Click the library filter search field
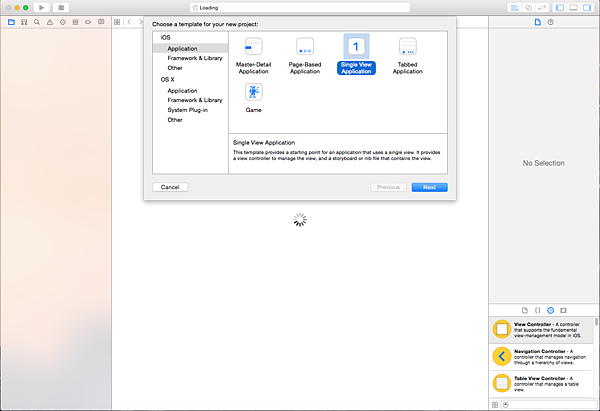 coord(549,404)
